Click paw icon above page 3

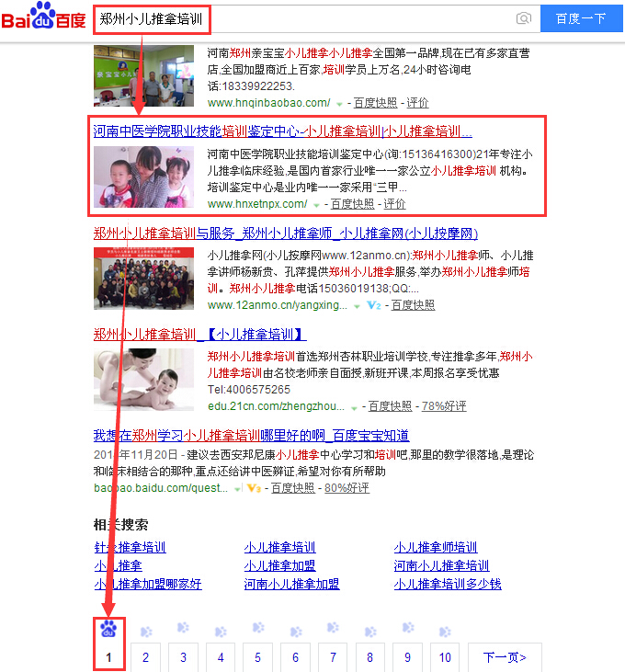point(183,628)
